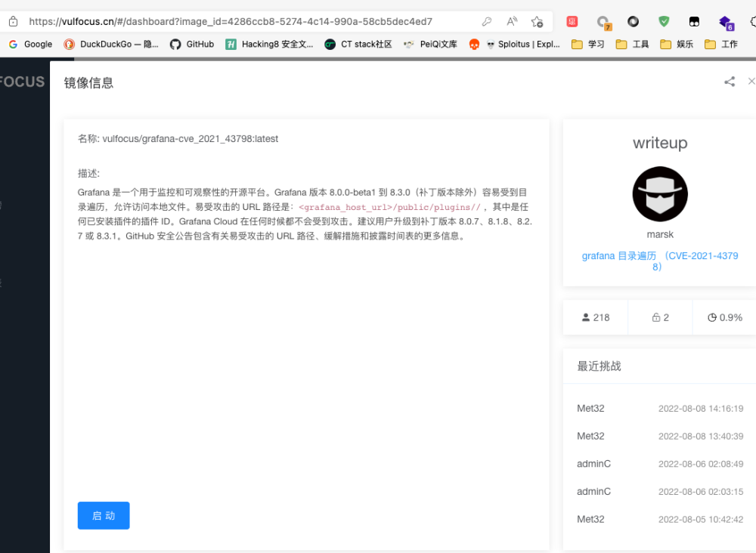Open the PeiQi文库 bookmark
This screenshot has height=553, width=756.
pos(431,45)
